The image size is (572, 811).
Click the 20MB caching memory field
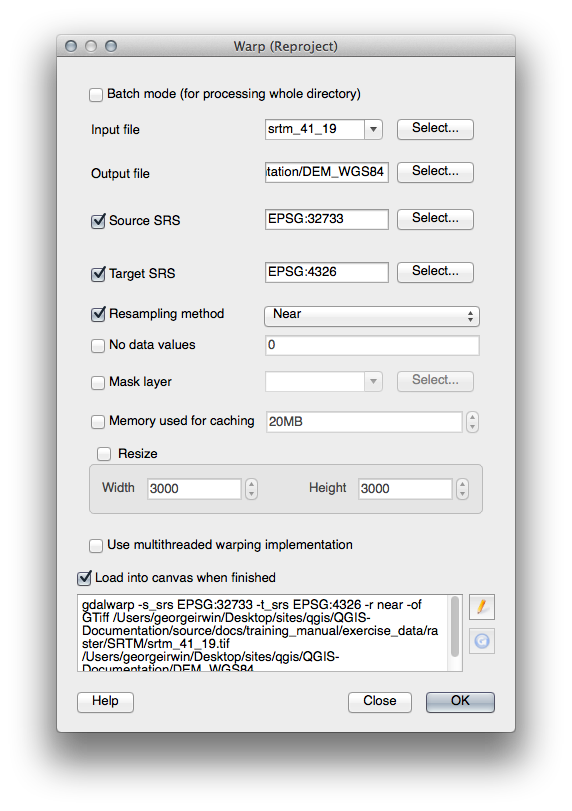[x=364, y=422]
